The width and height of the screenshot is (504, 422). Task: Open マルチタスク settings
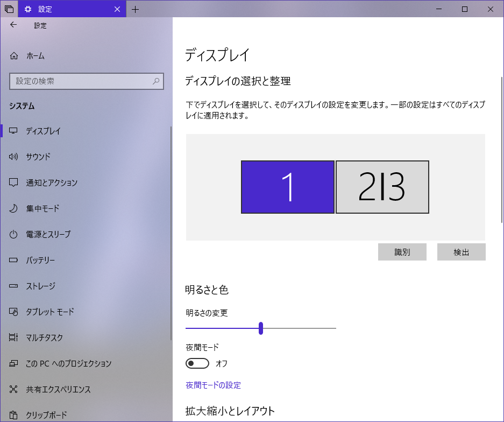(86, 337)
